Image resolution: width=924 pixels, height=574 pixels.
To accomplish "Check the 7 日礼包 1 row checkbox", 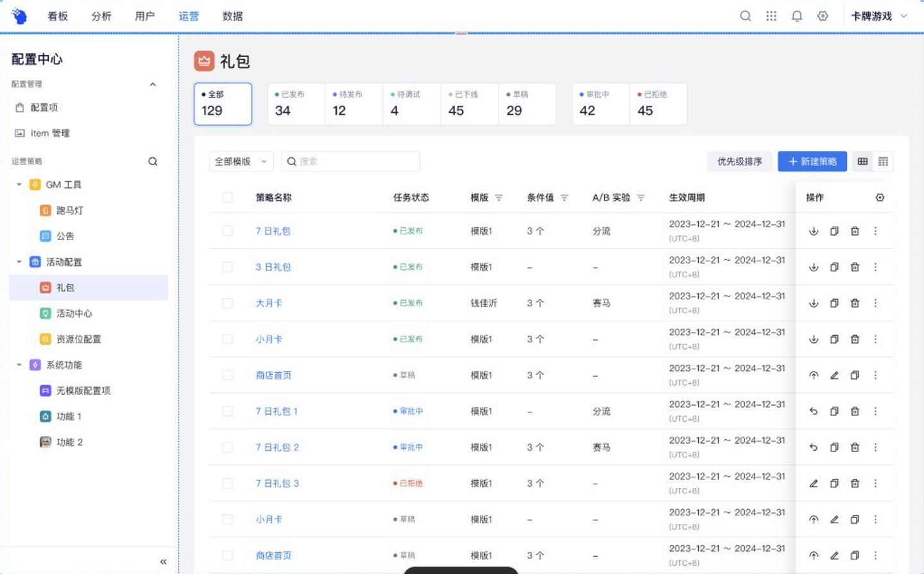I will (227, 412).
